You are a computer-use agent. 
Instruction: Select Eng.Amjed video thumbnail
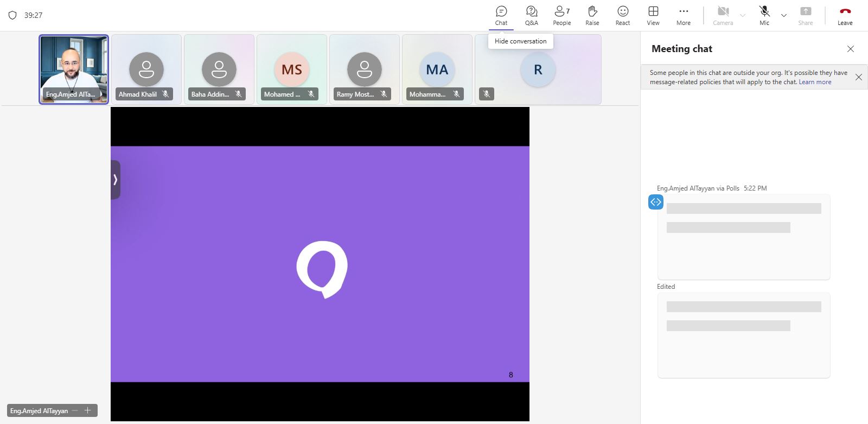point(74,69)
